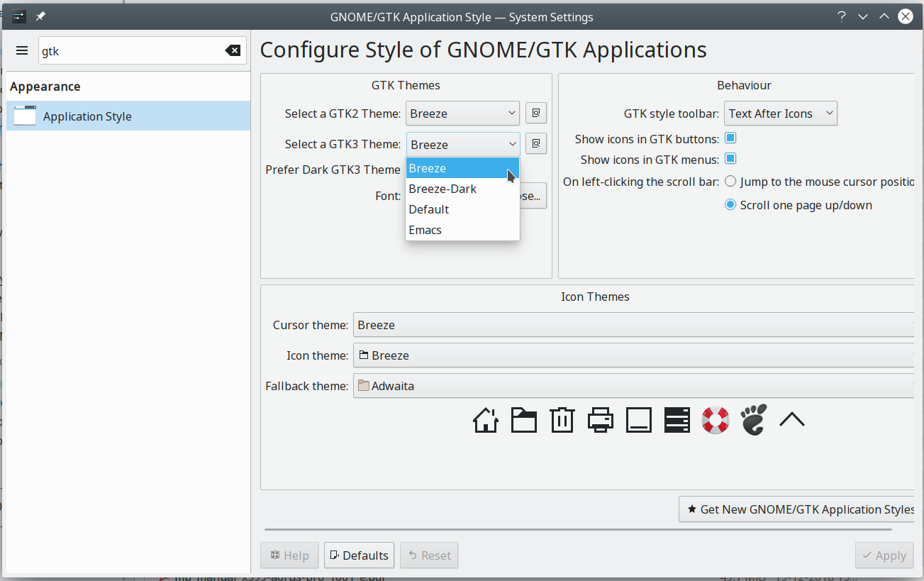Choose Breeze-Dark from GTK3 theme list

coord(462,189)
